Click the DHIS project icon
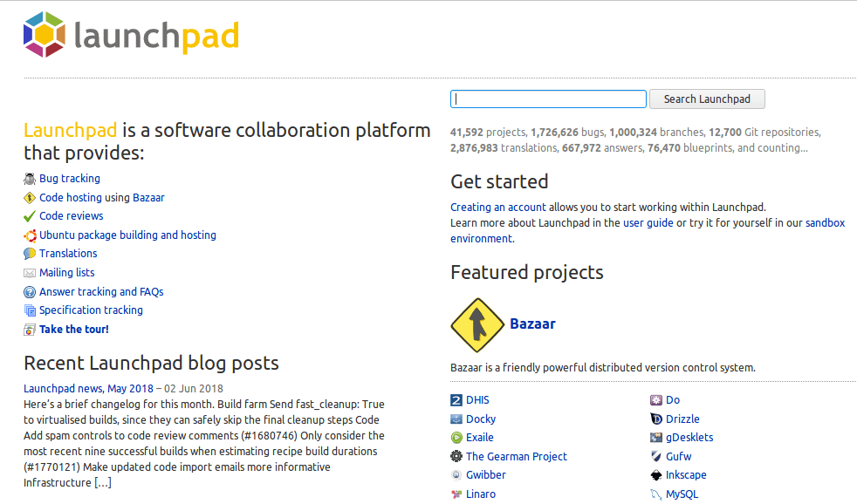Viewport: 857px width, 504px height. pyautogui.click(x=456, y=400)
